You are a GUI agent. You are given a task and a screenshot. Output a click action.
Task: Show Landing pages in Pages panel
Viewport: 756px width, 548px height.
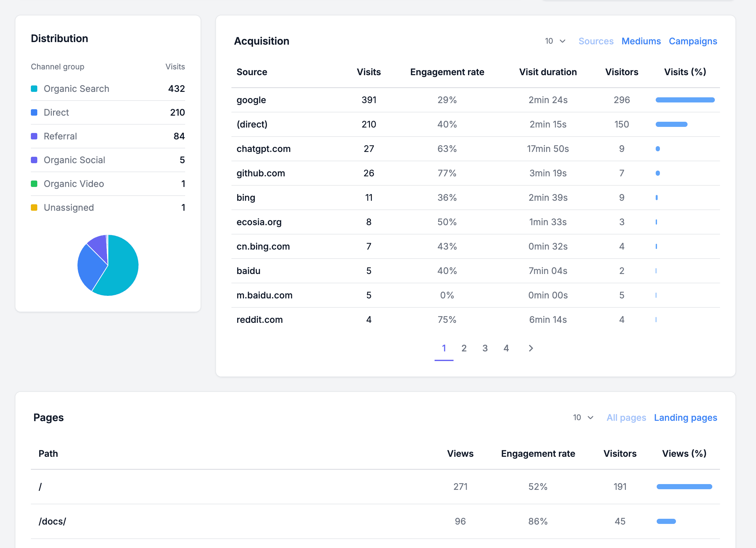[x=685, y=417]
